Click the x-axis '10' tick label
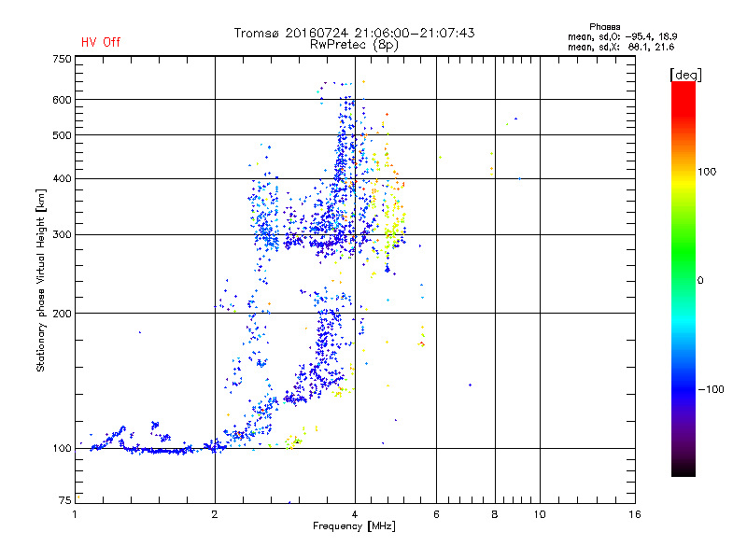This screenshot has width=747, height=560. 540,514
